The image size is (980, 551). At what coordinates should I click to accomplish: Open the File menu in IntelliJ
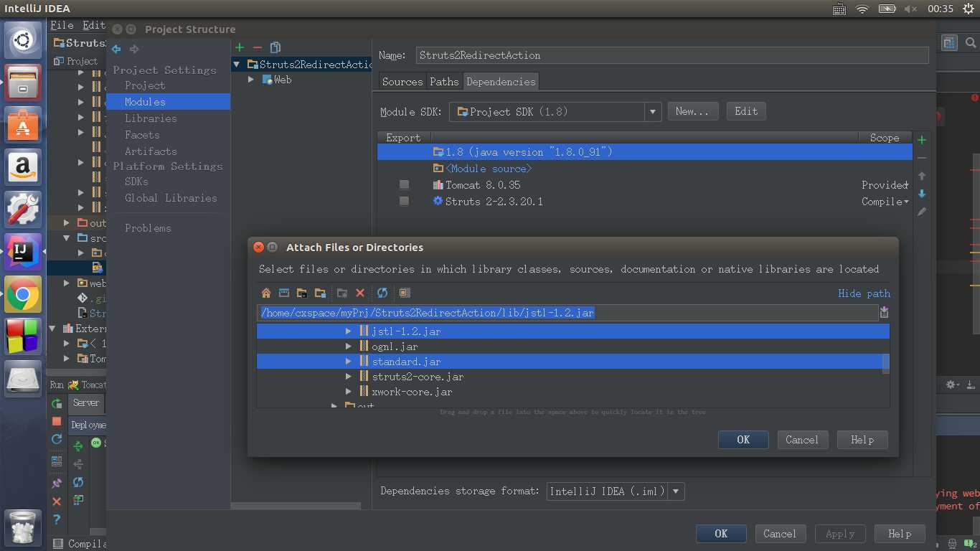62,25
